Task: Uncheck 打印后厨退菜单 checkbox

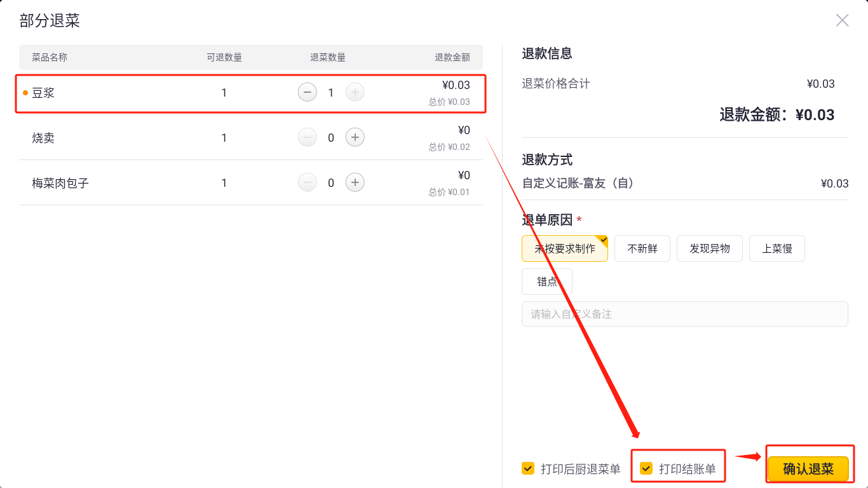Action: coord(528,469)
